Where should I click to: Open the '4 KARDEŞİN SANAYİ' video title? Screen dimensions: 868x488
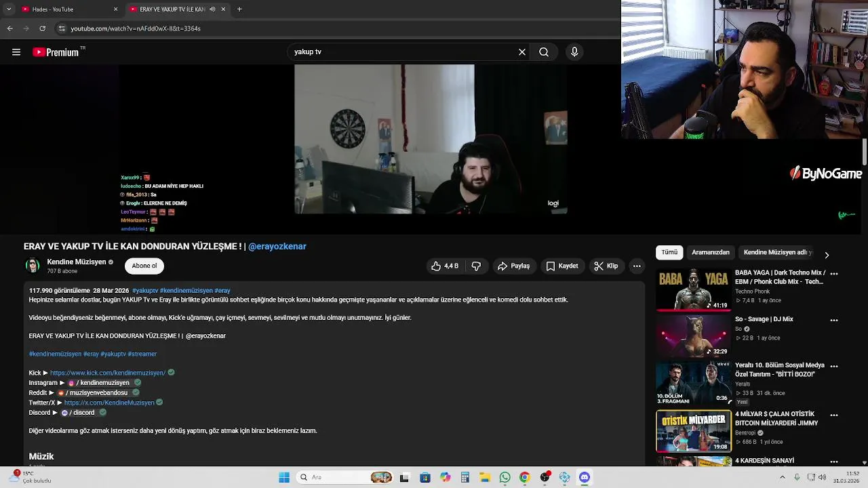[x=764, y=461]
